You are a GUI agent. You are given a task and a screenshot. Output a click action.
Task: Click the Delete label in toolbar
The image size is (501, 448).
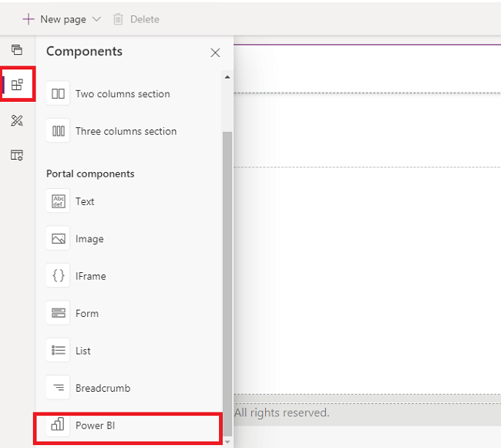coord(145,19)
